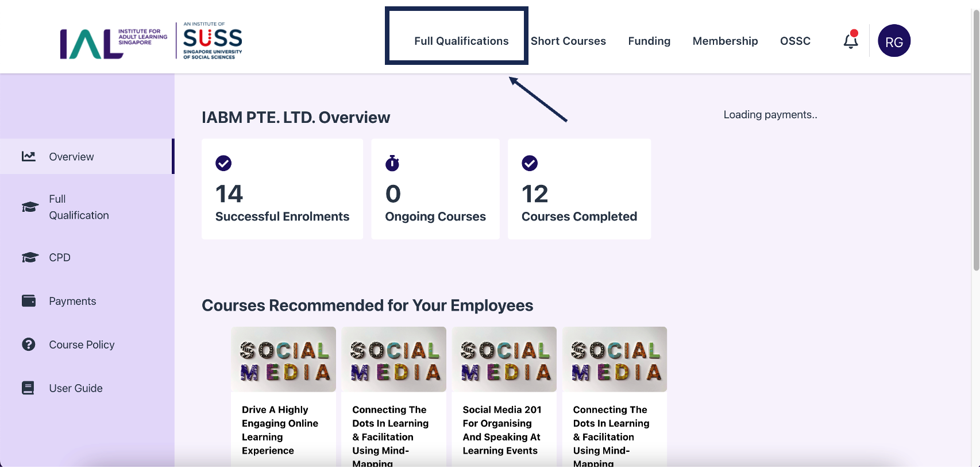Click the Full Qualification graduation cap icon
The width and height of the screenshot is (980, 472).
30,207
